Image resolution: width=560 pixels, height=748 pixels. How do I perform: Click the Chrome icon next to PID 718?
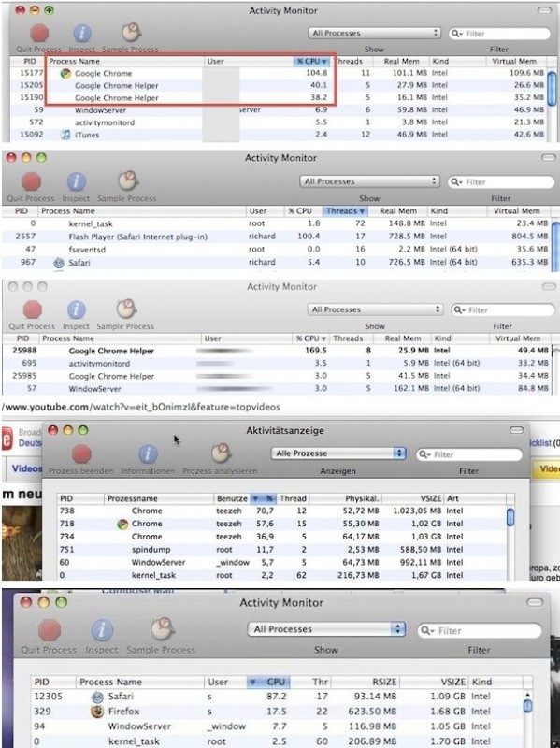122,524
